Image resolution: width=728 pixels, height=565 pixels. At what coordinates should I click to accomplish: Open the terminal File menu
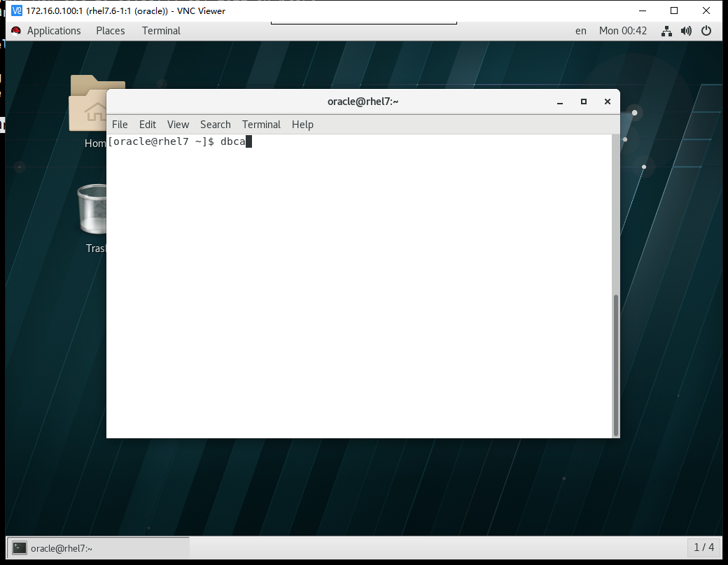120,125
